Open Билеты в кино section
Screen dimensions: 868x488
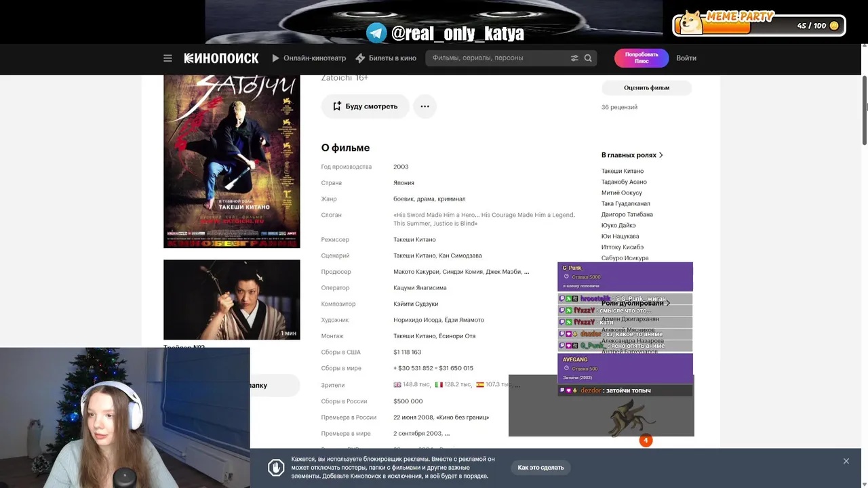click(386, 58)
